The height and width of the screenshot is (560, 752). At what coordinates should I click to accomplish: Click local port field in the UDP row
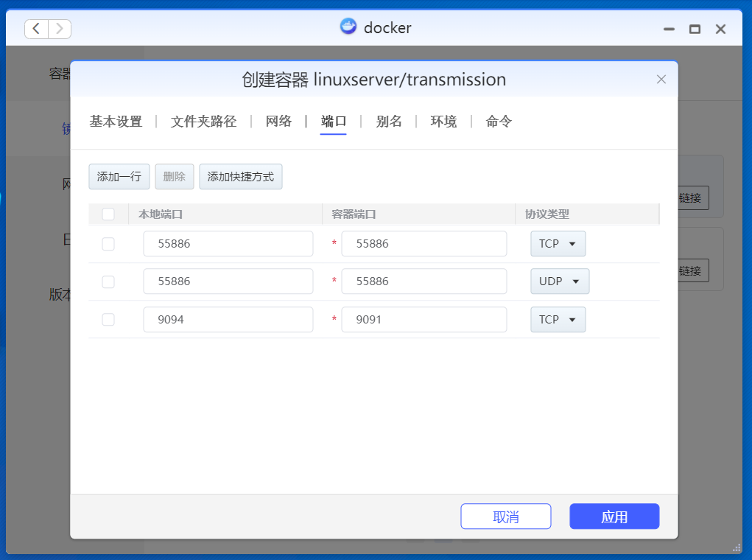point(228,281)
